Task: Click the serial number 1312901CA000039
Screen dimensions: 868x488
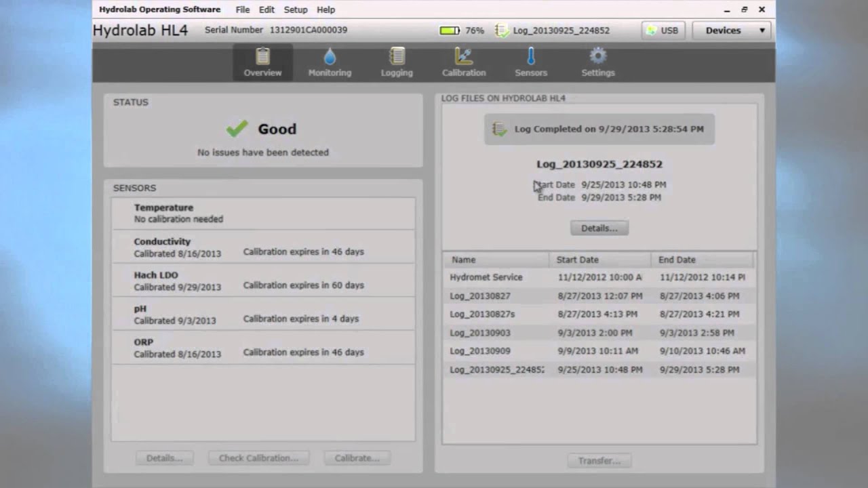Action: point(309,30)
